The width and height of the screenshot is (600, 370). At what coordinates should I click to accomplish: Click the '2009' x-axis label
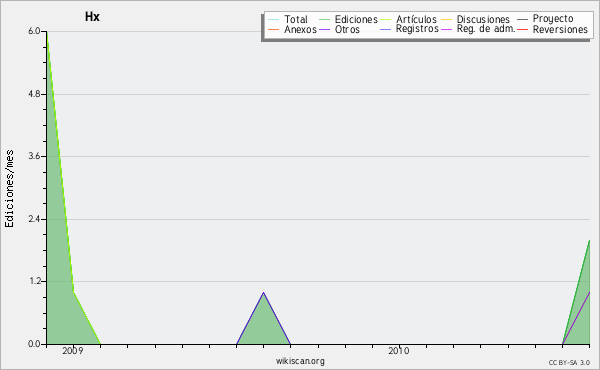tap(72, 350)
